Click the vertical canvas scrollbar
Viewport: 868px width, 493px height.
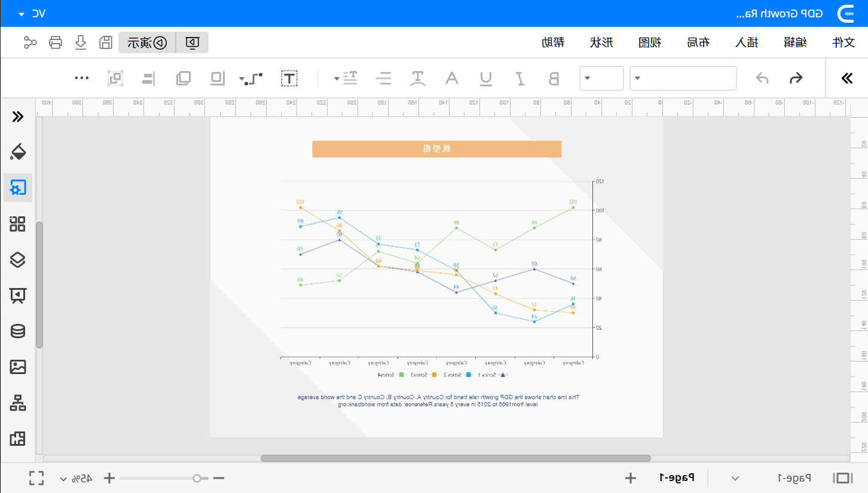click(39, 285)
